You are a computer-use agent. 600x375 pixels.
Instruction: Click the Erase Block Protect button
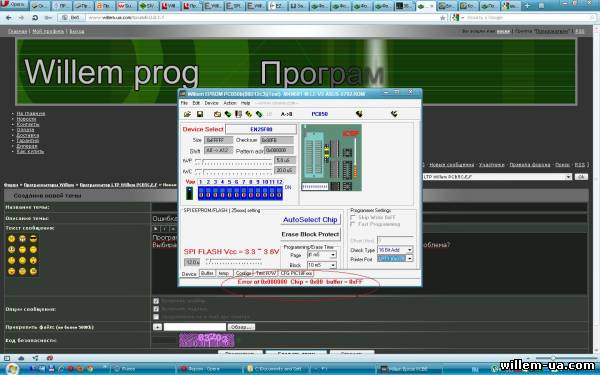(310, 234)
